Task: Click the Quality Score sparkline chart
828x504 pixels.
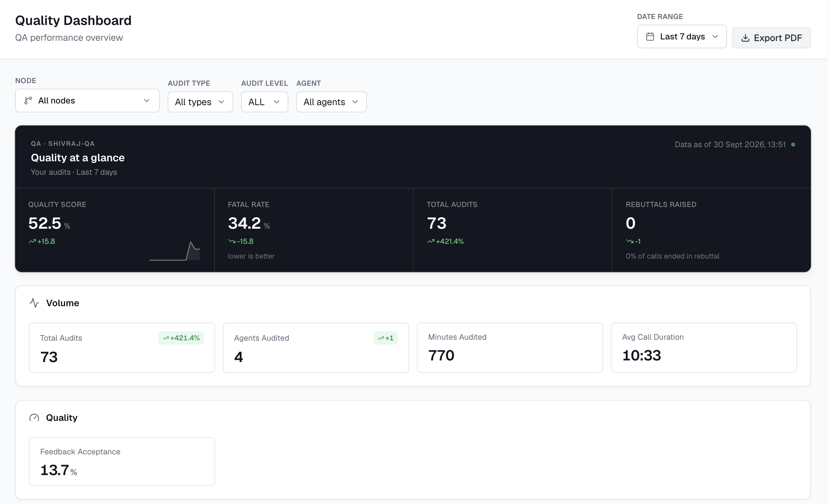Action: (x=174, y=251)
